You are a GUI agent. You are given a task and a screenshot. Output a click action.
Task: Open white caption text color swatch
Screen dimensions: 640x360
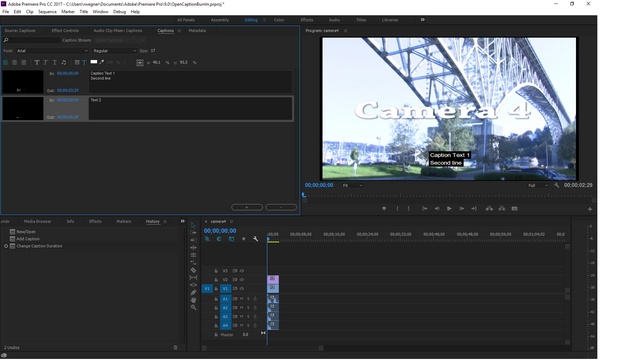click(x=94, y=62)
